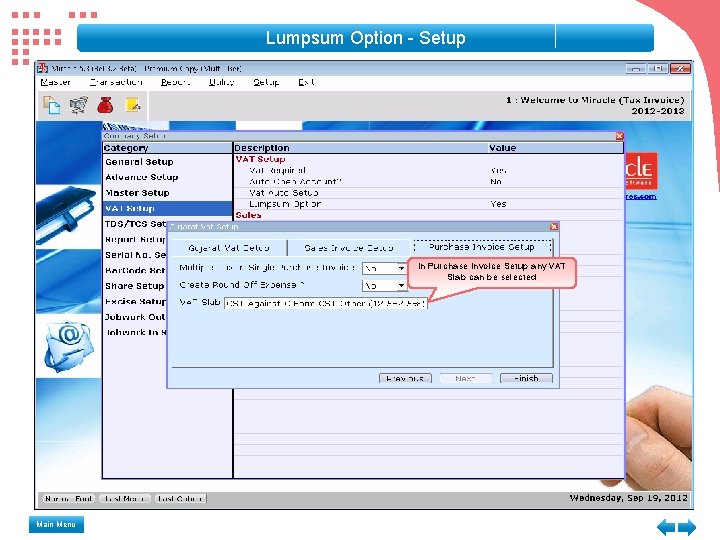Image resolution: width=720 pixels, height=540 pixels.
Task: Click the documents copy icon in toolbar
Action: pyautogui.click(x=51, y=105)
